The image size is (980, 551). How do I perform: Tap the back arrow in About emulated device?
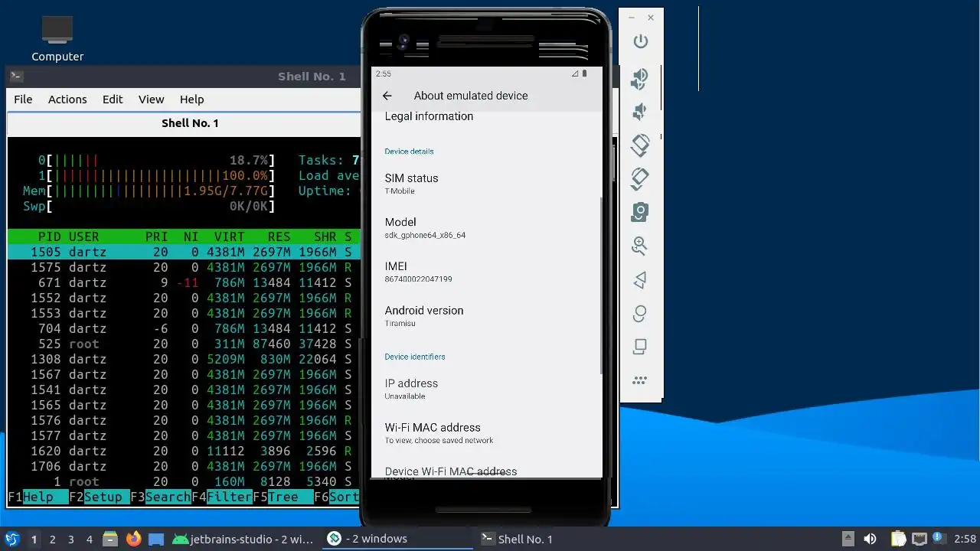pyautogui.click(x=387, y=96)
